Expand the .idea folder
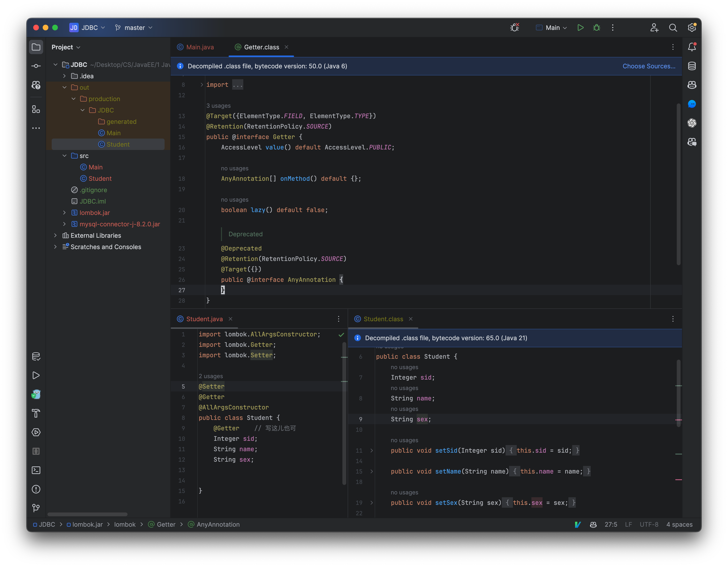Screen dimensions: 728x567 pos(65,76)
